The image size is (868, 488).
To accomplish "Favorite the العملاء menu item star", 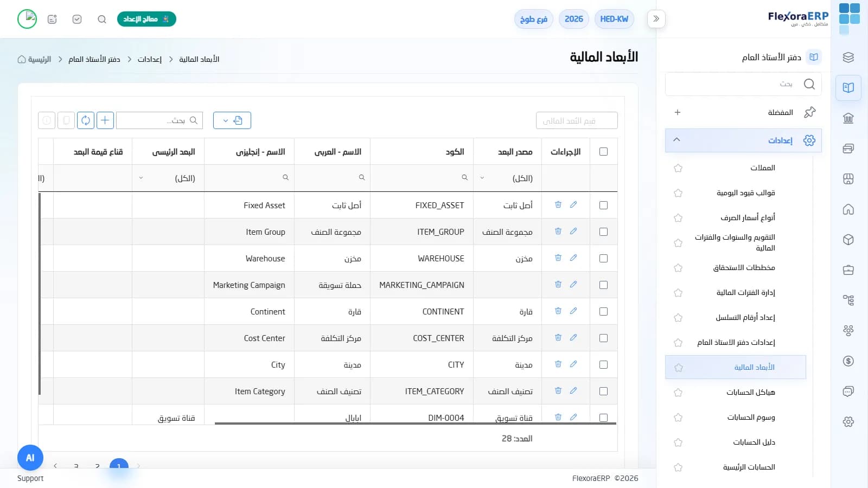I will tap(678, 168).
